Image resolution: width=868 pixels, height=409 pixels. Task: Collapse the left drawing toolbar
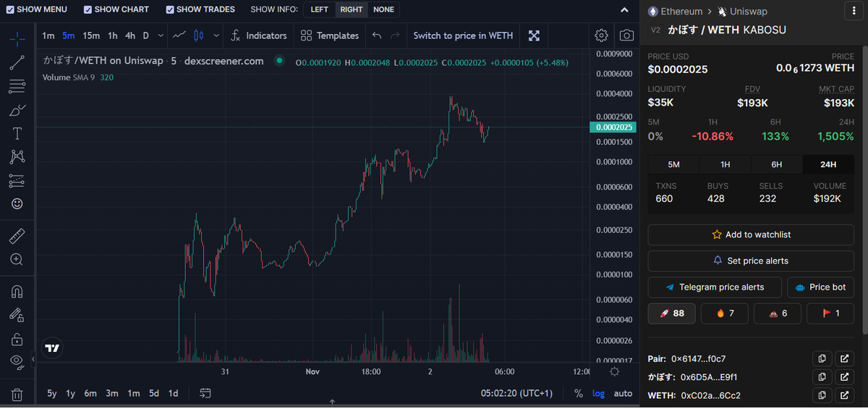(x=33, y=358)
